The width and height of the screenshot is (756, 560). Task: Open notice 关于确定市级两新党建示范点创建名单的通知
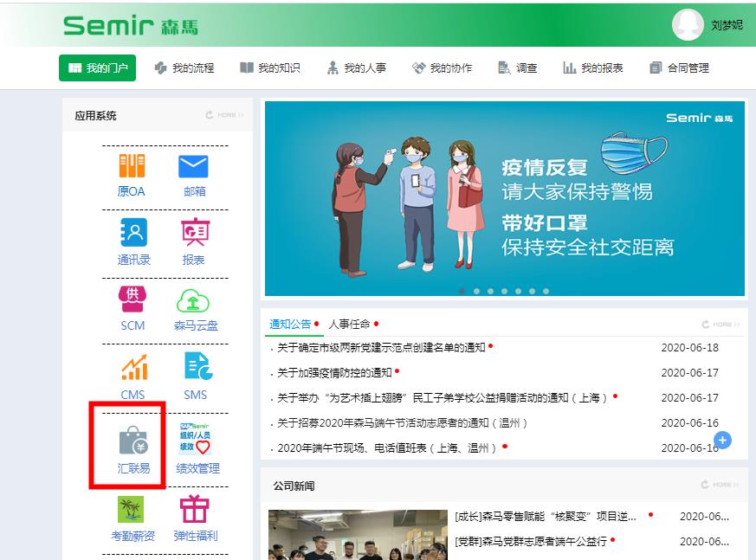[381, 347]
